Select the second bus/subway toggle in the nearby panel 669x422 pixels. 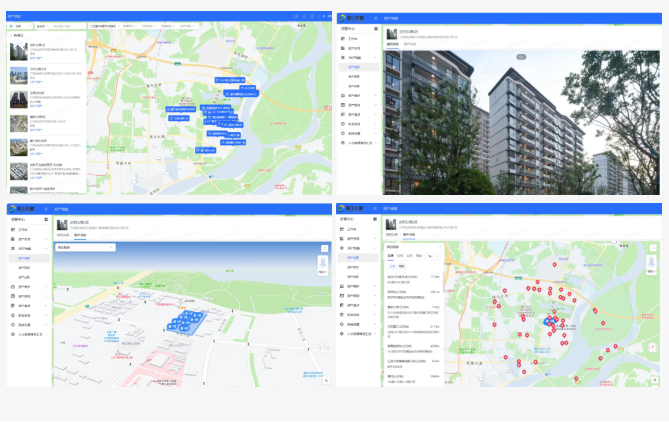401,266
